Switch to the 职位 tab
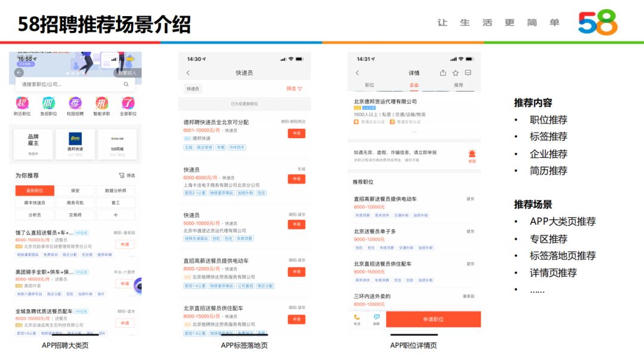This screenshot has width=644, height=361. coord(370,85)
